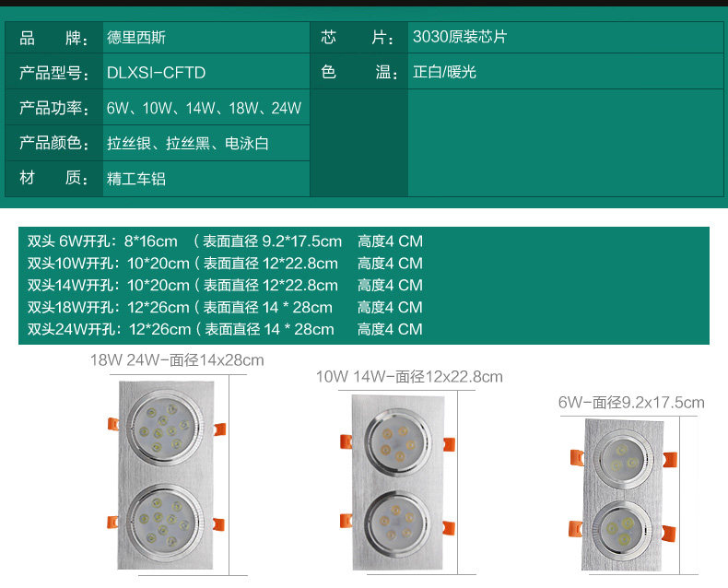Click the chip value 3030原装芯片
The height and width of the screenshot is (588, 728).
[x=460, y=37]
